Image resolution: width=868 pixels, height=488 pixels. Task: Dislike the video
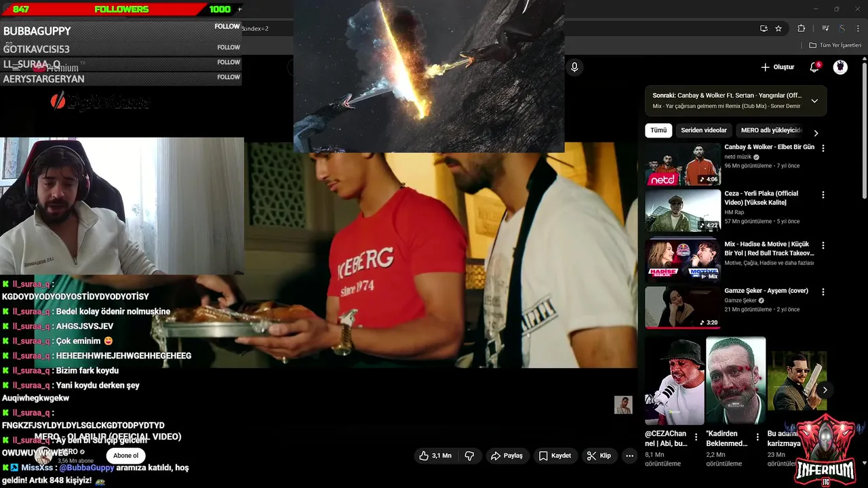point(469,455)
